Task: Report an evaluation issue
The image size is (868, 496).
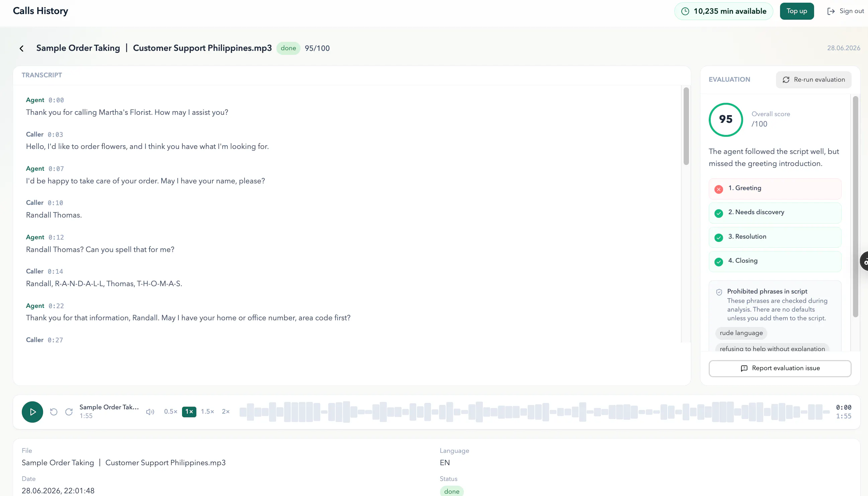Action: click(x=780, y=368)
